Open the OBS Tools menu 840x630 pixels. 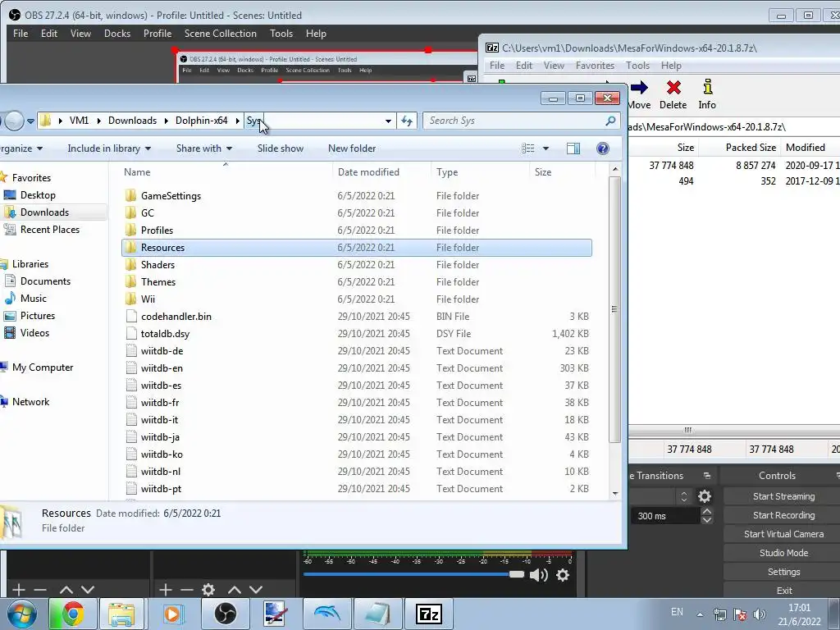click(281, 33)
